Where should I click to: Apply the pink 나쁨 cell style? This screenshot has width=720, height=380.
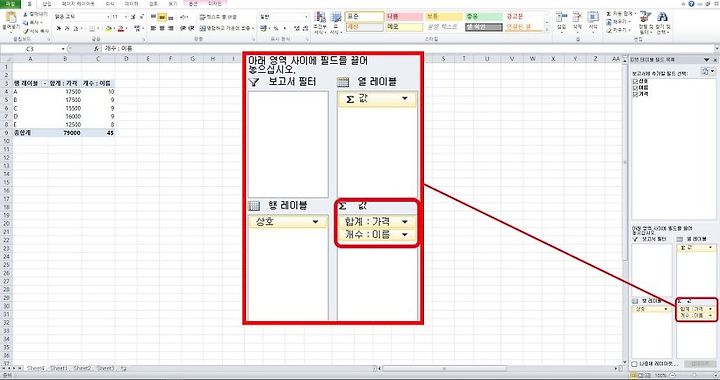404,17
